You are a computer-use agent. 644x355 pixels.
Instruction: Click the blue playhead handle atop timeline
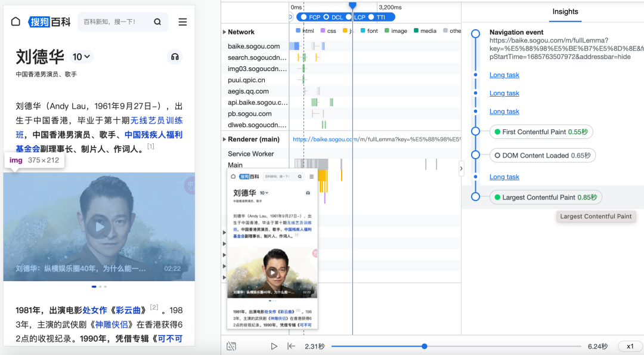click(x=352, y=5)
